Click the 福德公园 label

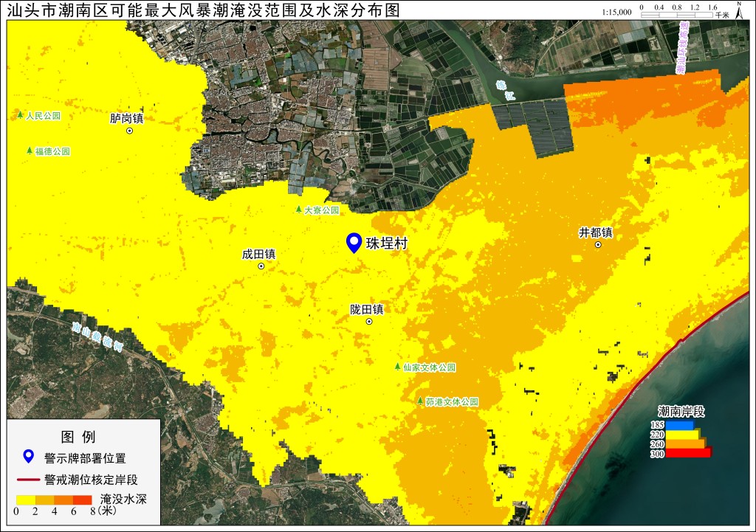point(52,151)
